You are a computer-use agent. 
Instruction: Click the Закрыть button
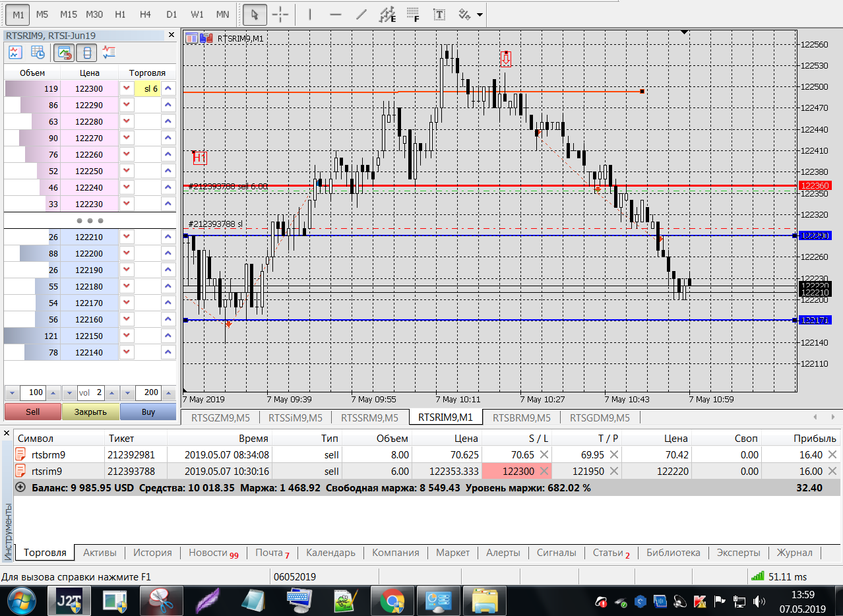(90, 412)
